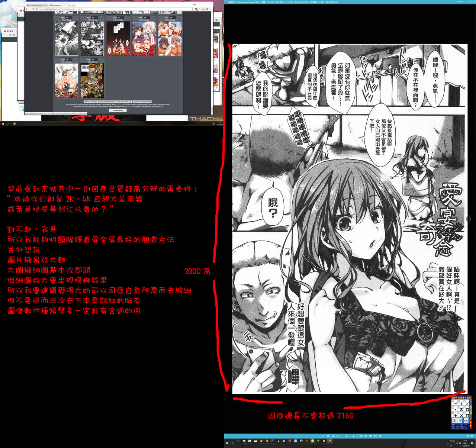This screenshot has height=448, width=476.
Task: Open Action Center from the system tray
Action: (472, 443)
